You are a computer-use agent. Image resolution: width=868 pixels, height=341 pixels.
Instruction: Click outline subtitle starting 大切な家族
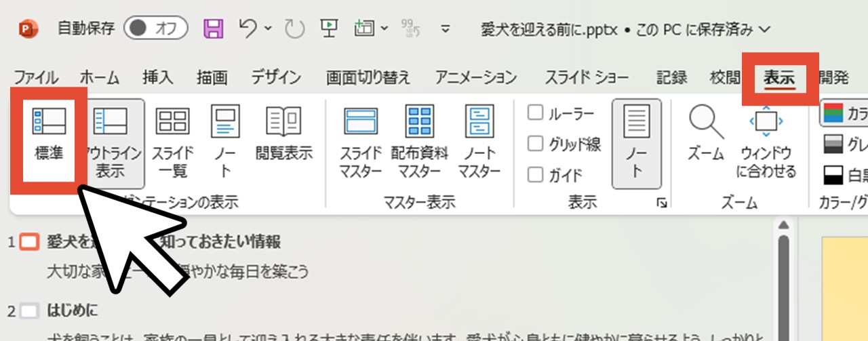click(178, 272)
